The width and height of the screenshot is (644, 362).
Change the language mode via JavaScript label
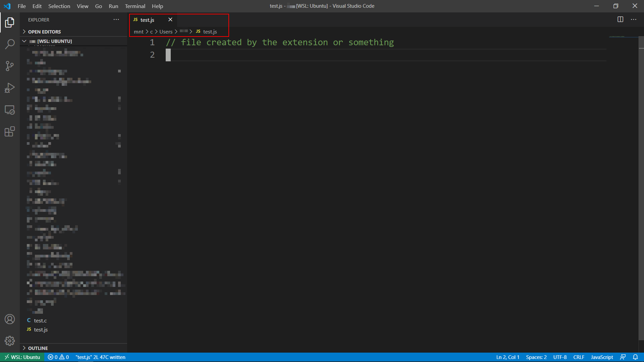pos(601,357)
